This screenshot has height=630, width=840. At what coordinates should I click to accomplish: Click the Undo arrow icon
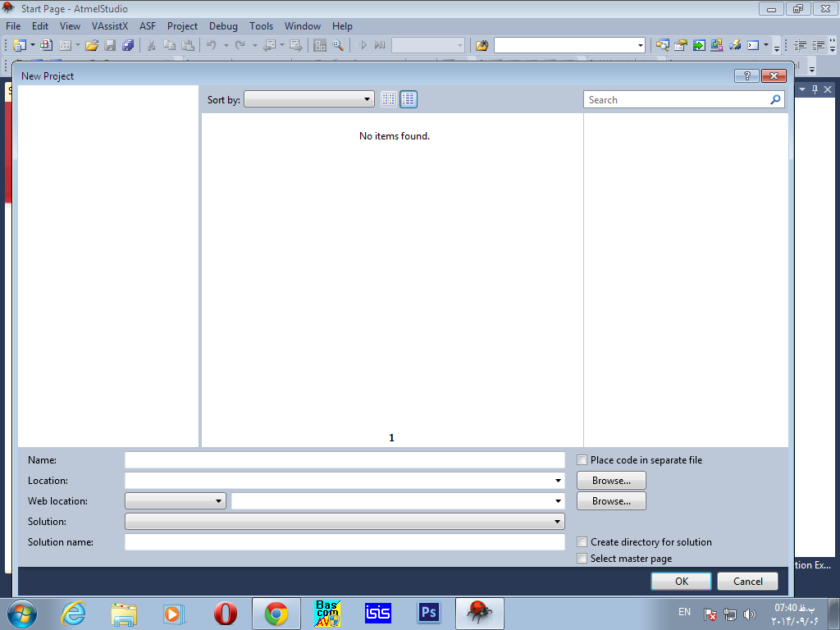click(211, 46)
